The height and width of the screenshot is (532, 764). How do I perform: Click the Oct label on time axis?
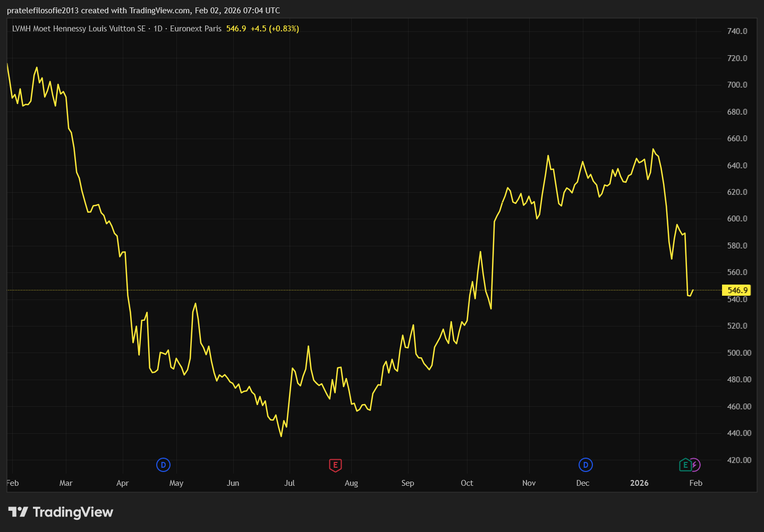point(467,483)
